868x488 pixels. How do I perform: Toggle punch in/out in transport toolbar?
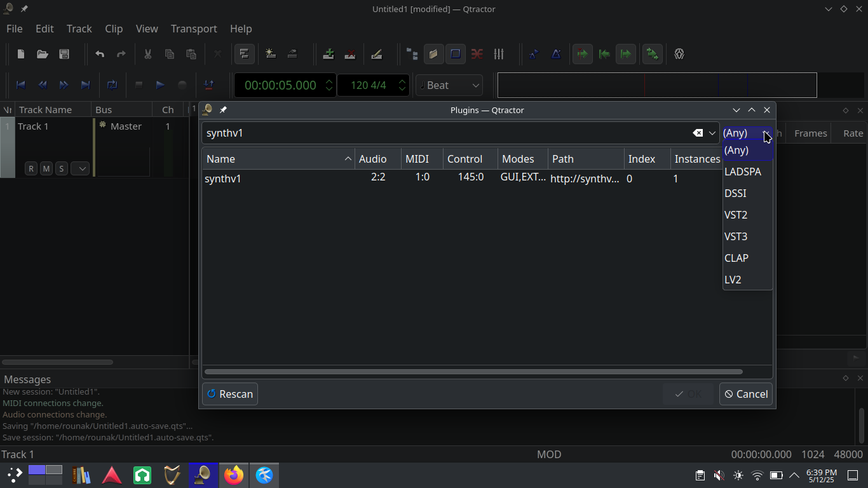(x=208, y=85)
